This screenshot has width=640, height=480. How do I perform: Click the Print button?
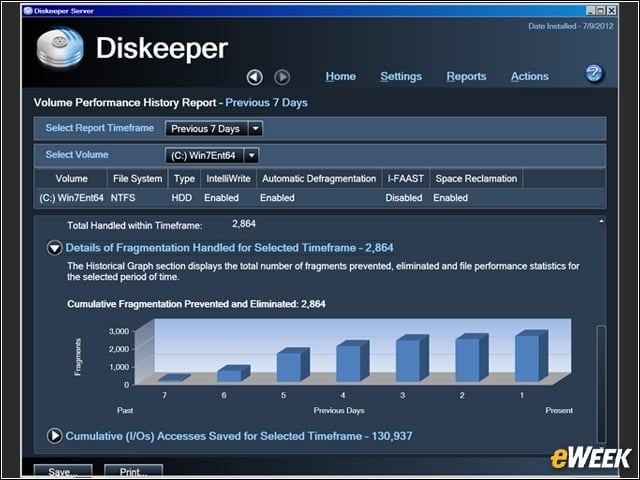tap(133, 471)
